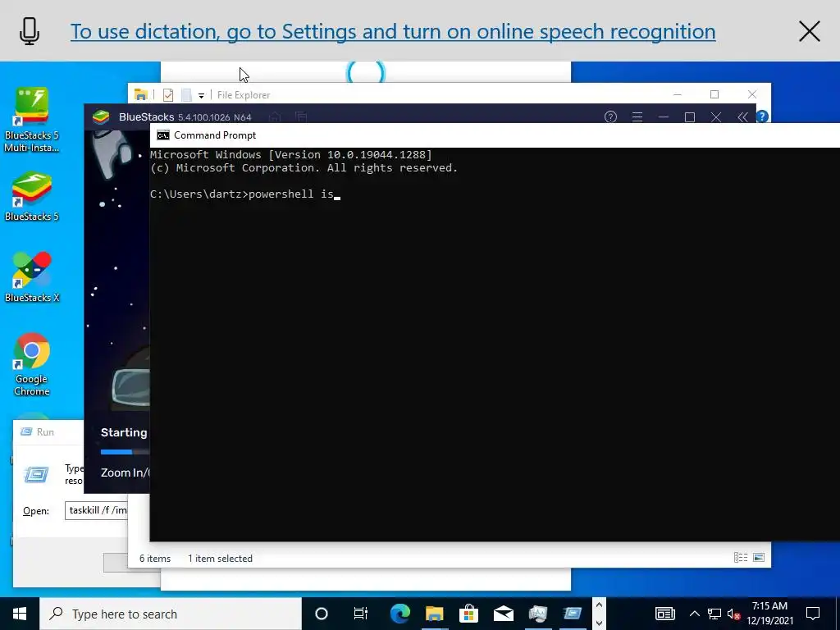The image size is (840, 630).
Task: Click the '1 item selected' status text
Action: 220,558
